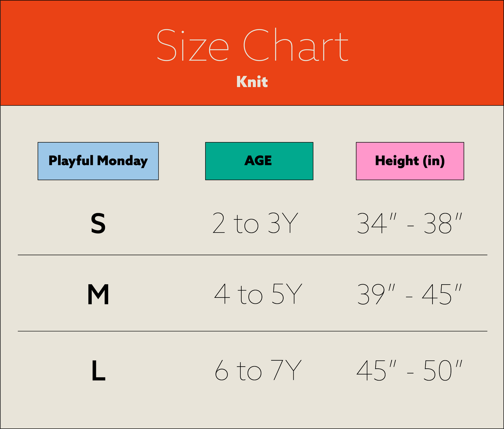
Task: Click the blue "Playful Monday" header box
Action: click(x=98, y=161)
